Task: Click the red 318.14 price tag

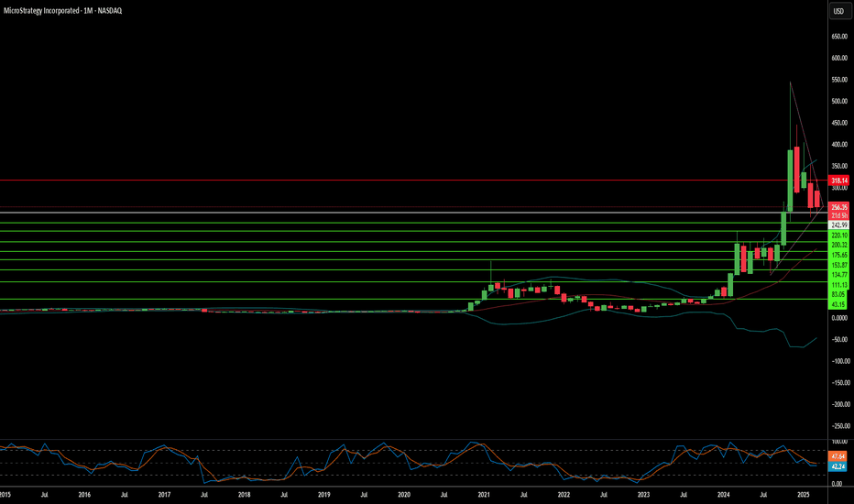Action: pyautogui.click(x=838, y=181)
